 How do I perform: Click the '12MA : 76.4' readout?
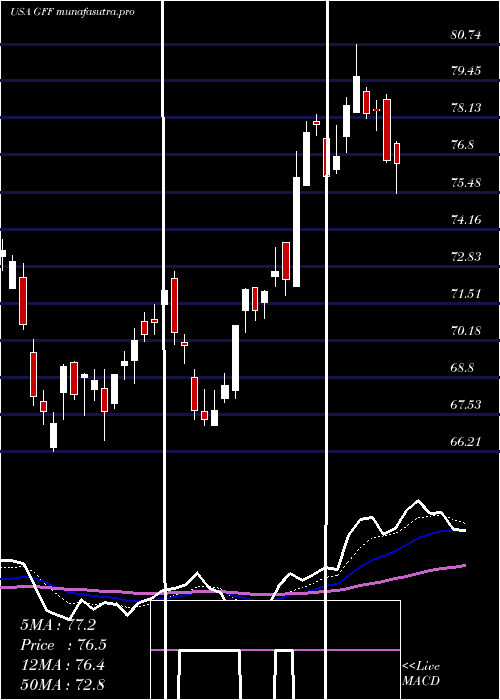pyautogui.click(x=63, y=665)
